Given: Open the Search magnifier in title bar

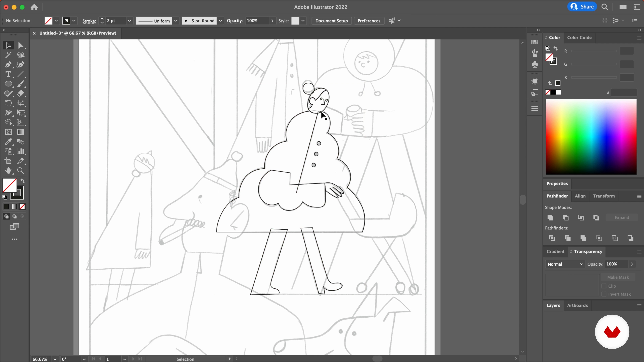Looking at the screenshot, I should [x=604, y=7].
